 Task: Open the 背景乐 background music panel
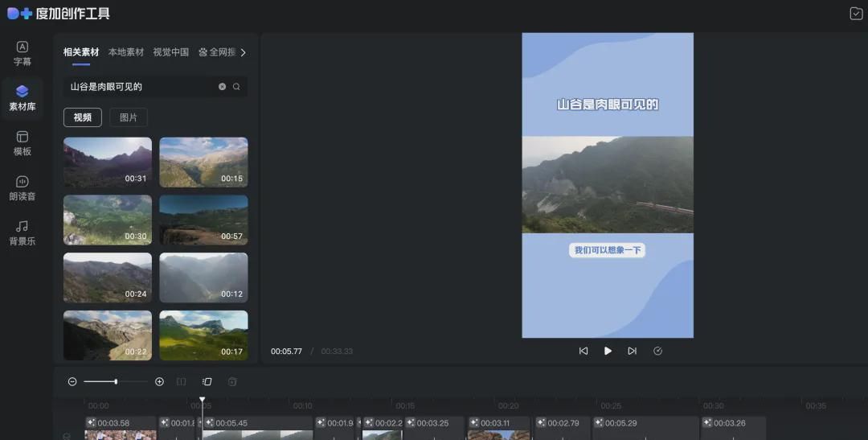(x=23, y=232)
